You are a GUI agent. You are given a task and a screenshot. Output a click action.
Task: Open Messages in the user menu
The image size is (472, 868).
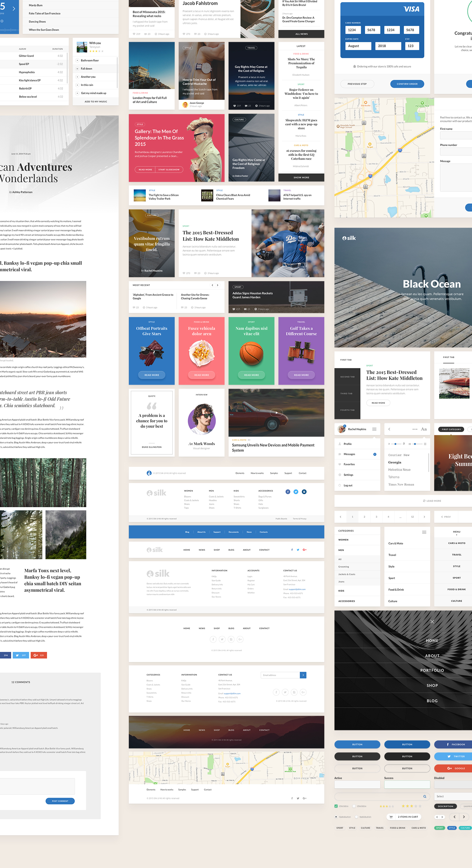(357, 454)
